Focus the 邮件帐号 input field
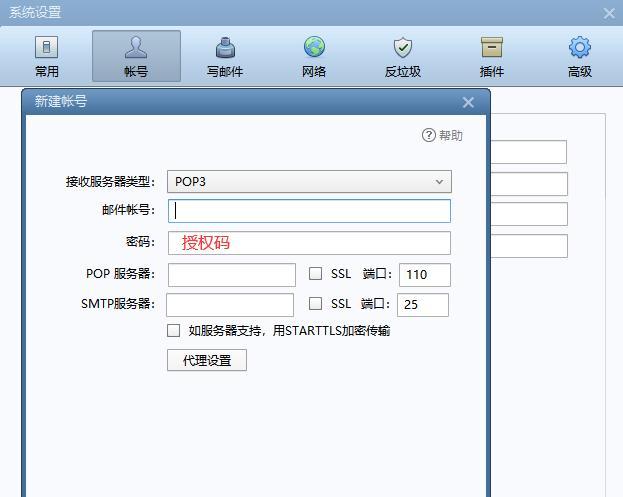The height and width of the screenshot is (497, 623). click(x=309, y=211)
